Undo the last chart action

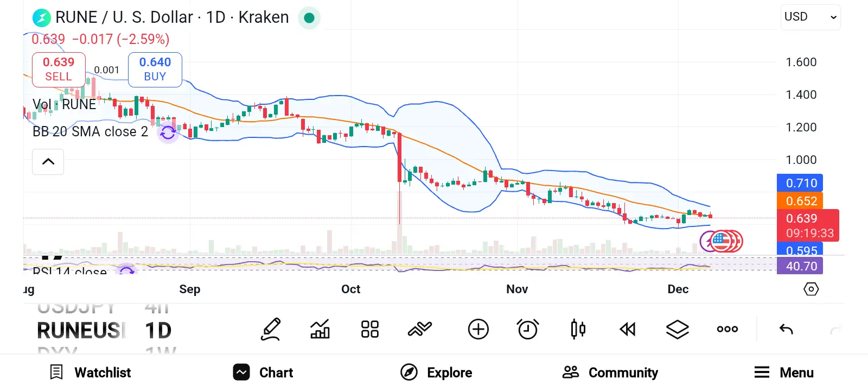coord(786,329)
